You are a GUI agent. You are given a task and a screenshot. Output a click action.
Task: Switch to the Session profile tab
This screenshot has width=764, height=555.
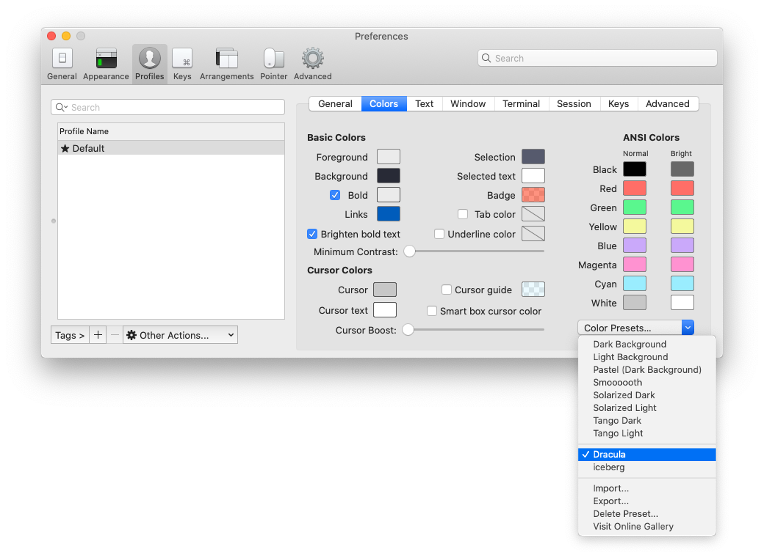574,103
